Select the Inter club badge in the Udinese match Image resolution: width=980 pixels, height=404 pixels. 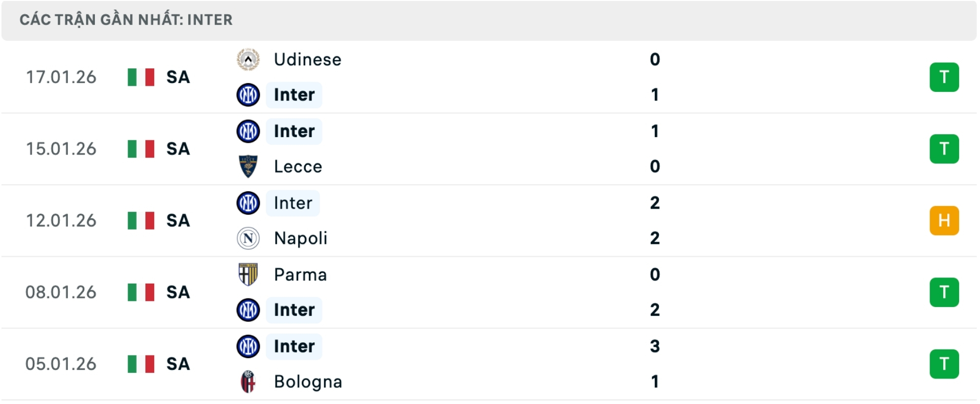point(248,95)
